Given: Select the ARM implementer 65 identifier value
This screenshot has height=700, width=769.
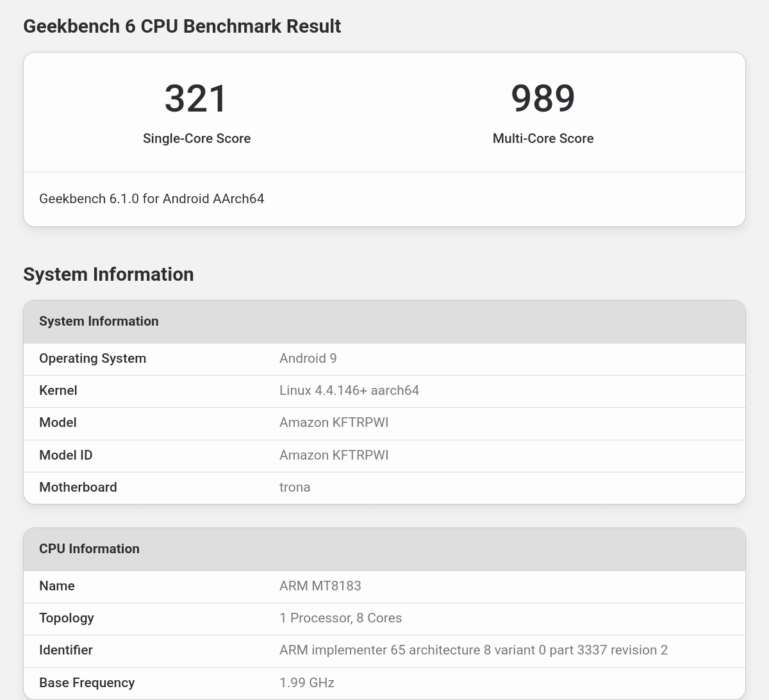Looking at the screenshot, I should 474,650.
